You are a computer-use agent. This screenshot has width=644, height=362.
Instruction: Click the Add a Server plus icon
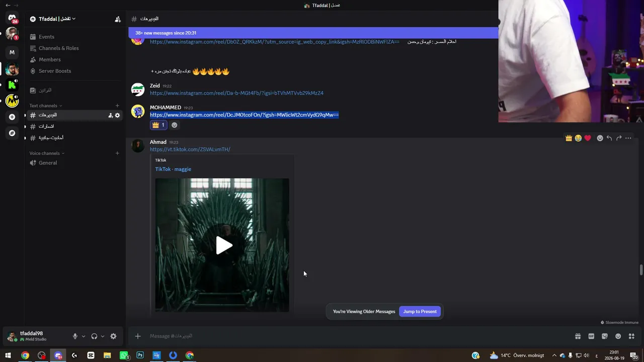click(12, 117)
